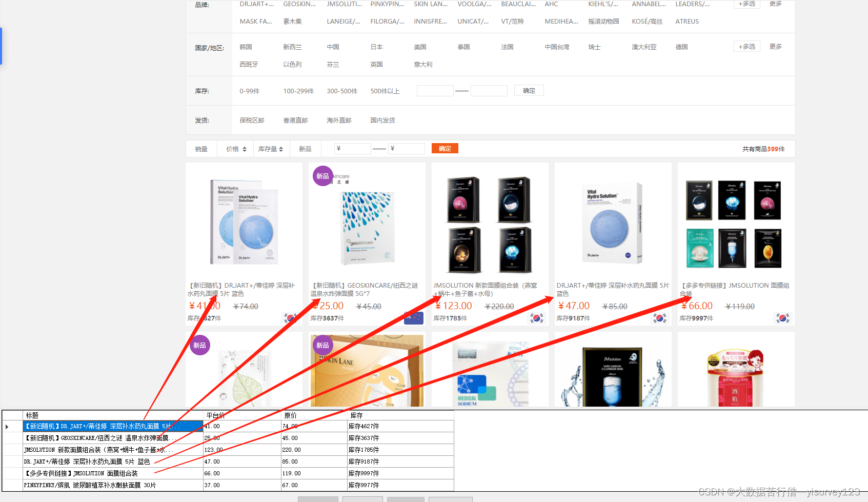
Task: Select the grid row starting 【新旧随机】DR.JART+
Action: click(113, 426)
